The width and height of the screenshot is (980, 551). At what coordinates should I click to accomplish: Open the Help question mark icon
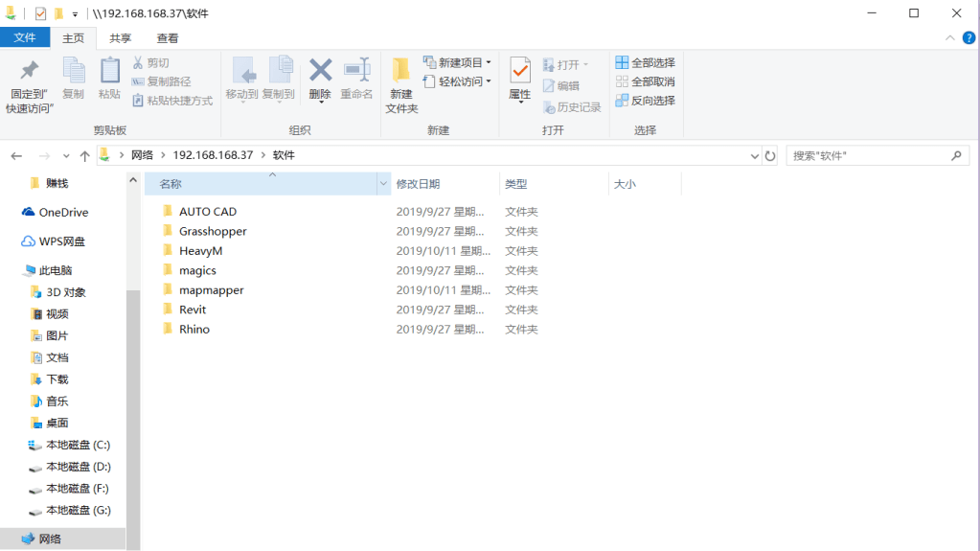pos(969,38)
